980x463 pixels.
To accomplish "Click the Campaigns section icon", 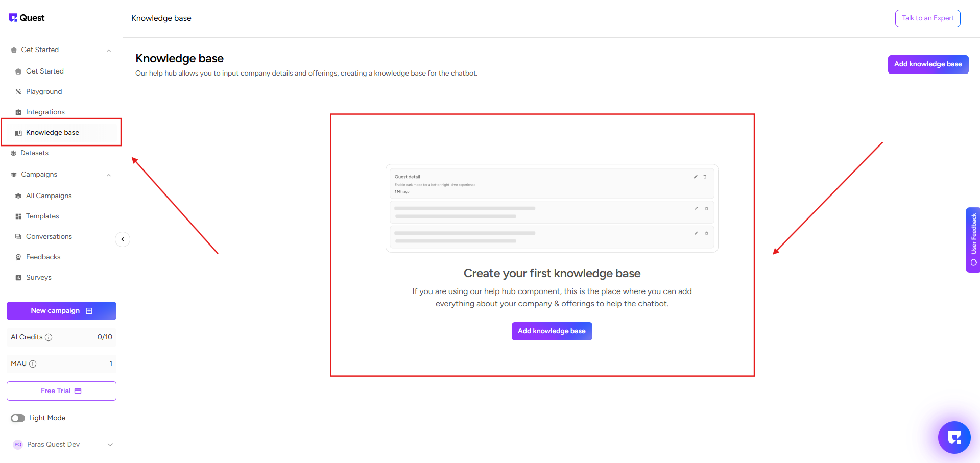I will tap(14, 175).
